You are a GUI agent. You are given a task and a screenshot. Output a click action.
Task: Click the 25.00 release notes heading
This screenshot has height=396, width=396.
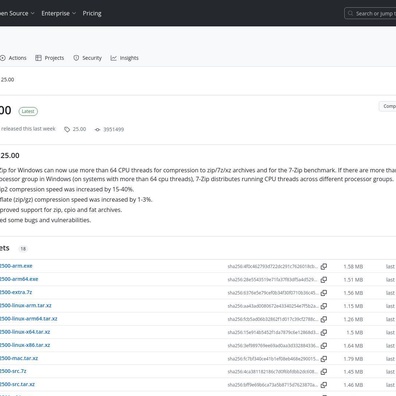pos(10,156)
